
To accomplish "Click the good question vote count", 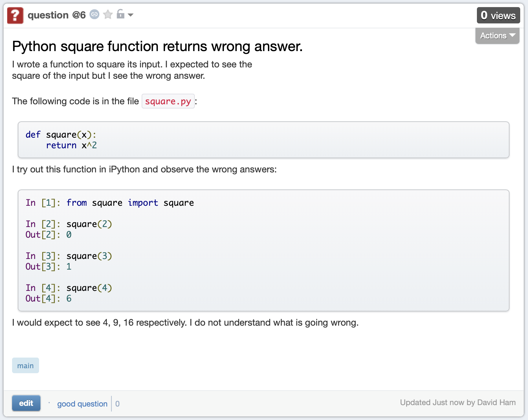I will 117,404.
